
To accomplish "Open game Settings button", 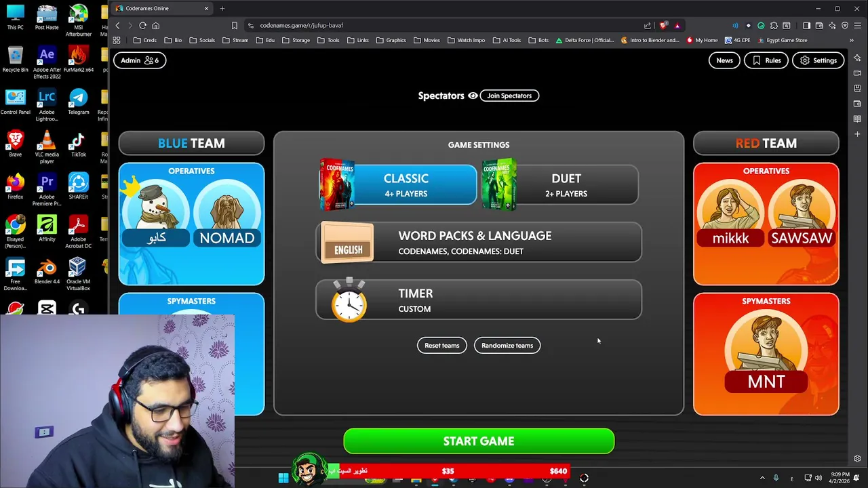I will click(818, 60).
